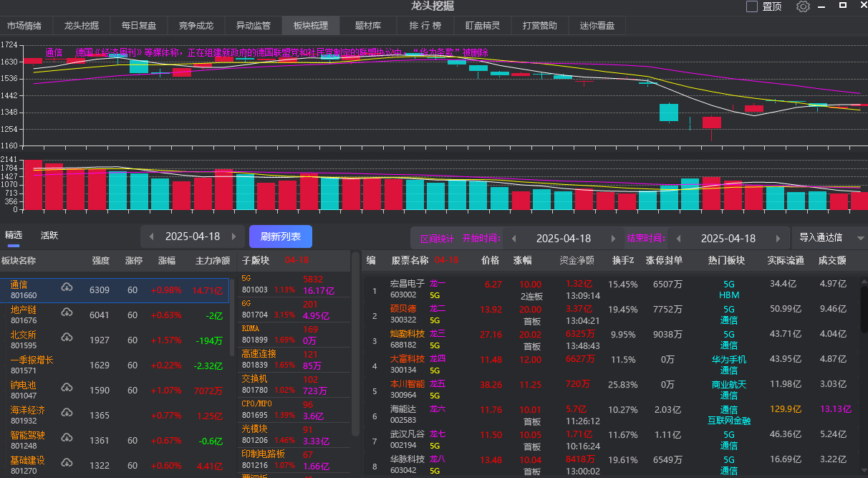Switch to the 活跃 tab
The width and height of the screenshot is (868, 478).
(x=49, y=235)
